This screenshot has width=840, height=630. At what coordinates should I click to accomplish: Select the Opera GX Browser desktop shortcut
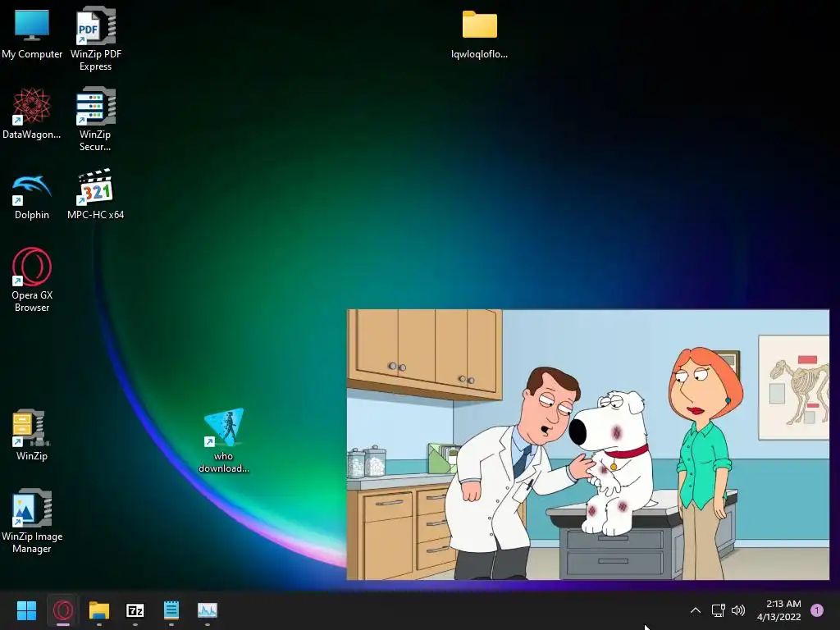coord(32,280)
